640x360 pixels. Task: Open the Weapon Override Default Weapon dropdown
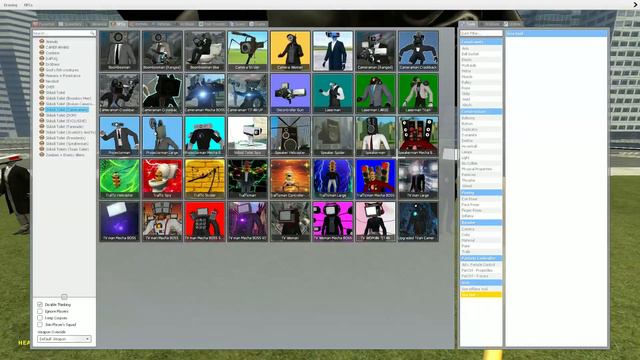point(64,339)
